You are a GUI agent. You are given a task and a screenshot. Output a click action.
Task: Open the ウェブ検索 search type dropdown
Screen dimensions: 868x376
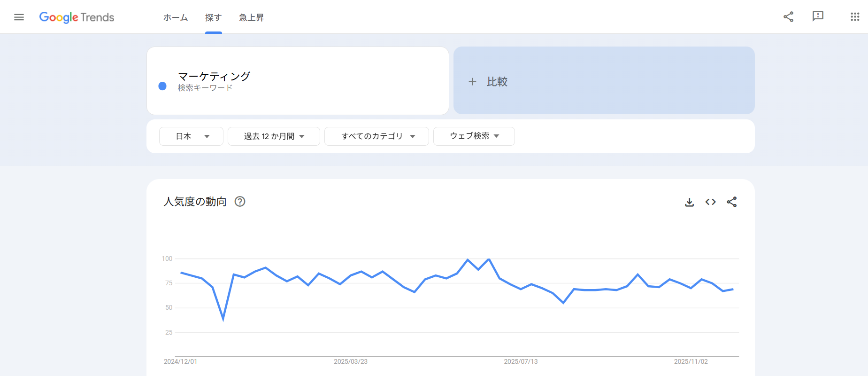[474, 136]
